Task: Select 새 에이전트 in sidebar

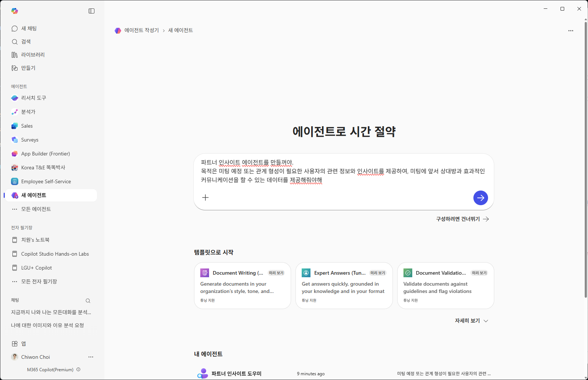Action: 51,195
